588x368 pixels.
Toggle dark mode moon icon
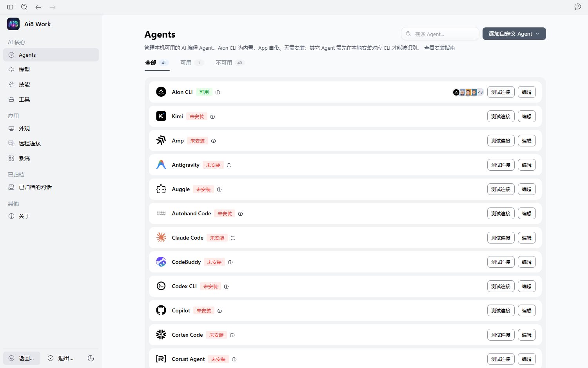click(91, 358)
